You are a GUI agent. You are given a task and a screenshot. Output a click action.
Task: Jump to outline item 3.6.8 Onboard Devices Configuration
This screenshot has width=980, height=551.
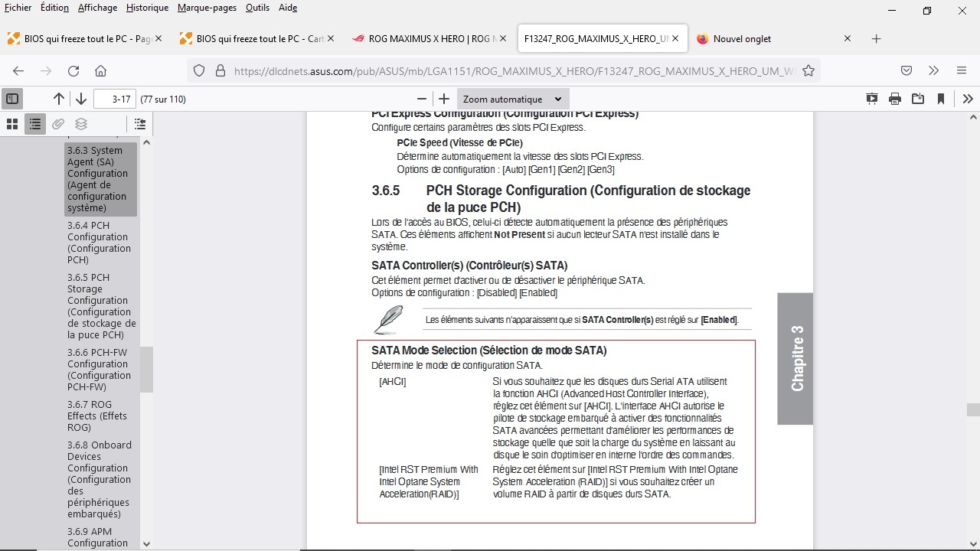[x=100, y=479]
